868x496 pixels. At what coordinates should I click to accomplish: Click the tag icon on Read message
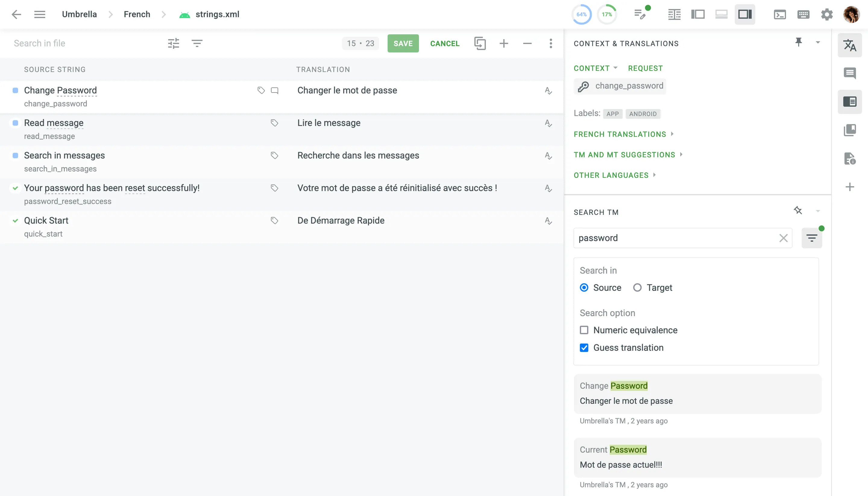(x=274, y=123)
